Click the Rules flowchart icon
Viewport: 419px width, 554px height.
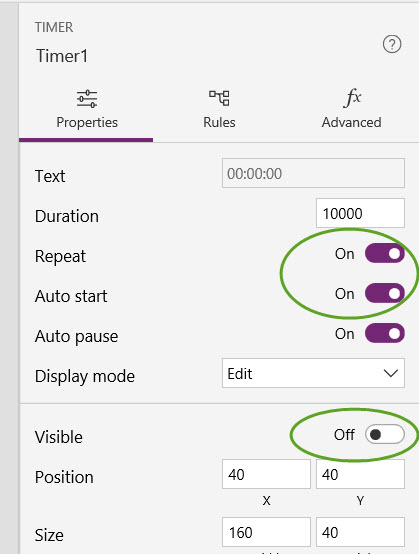(x=219, y=98)
